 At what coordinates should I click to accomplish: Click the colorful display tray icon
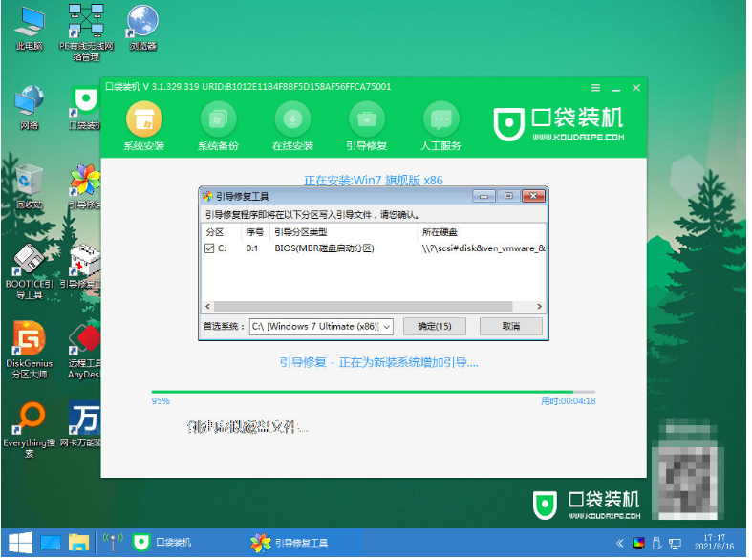point(638,543)
